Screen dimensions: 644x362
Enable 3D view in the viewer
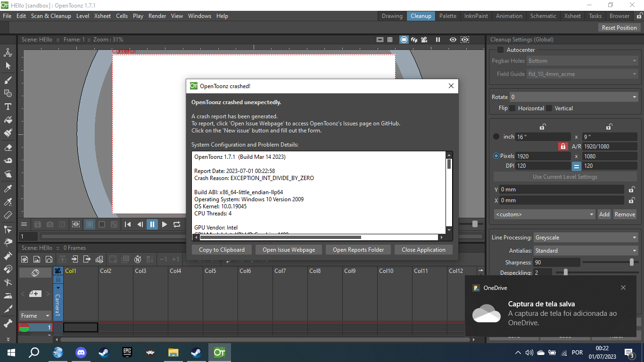click(413, 40)
